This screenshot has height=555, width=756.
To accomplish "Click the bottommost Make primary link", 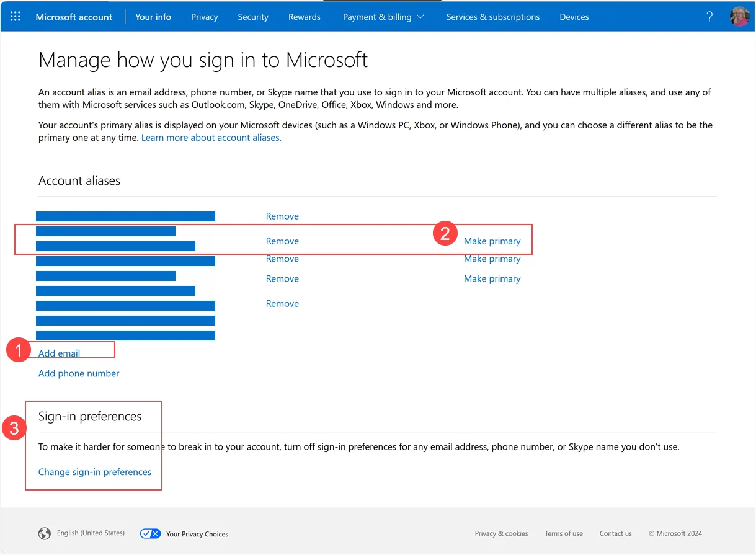I will (x=492, y=279).
